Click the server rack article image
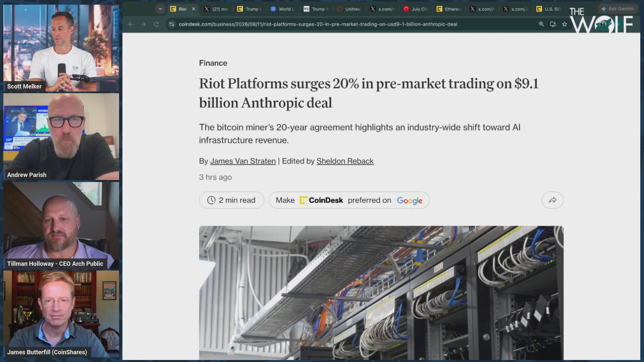This screenshot has width=644, height=362. pos(381,293)
